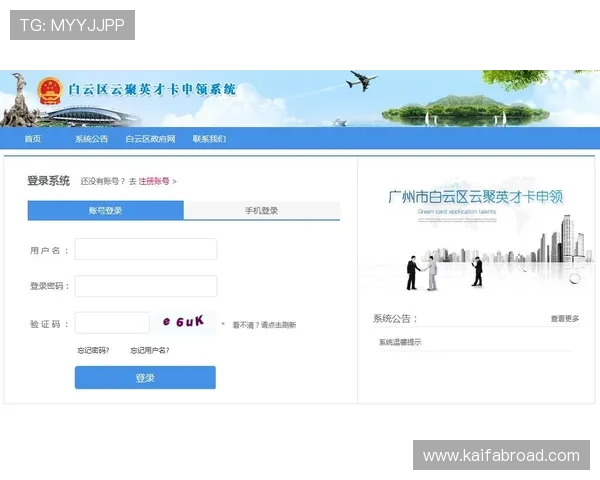Focus the 用户名 input field
600x480 pixels.
point(146,249)
